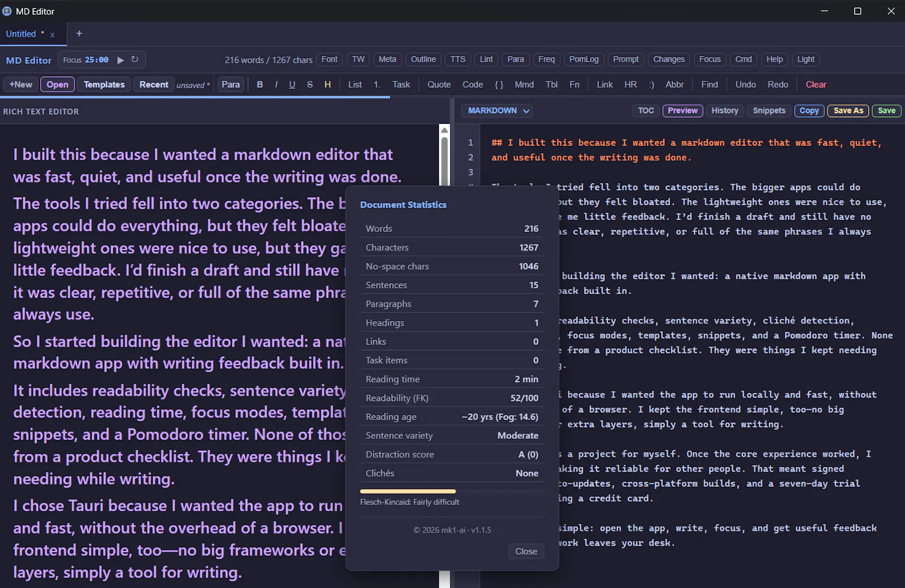This screenshot has width=905, height=588.
Task: Toggle the Outline panel
Action: (423, 59)
